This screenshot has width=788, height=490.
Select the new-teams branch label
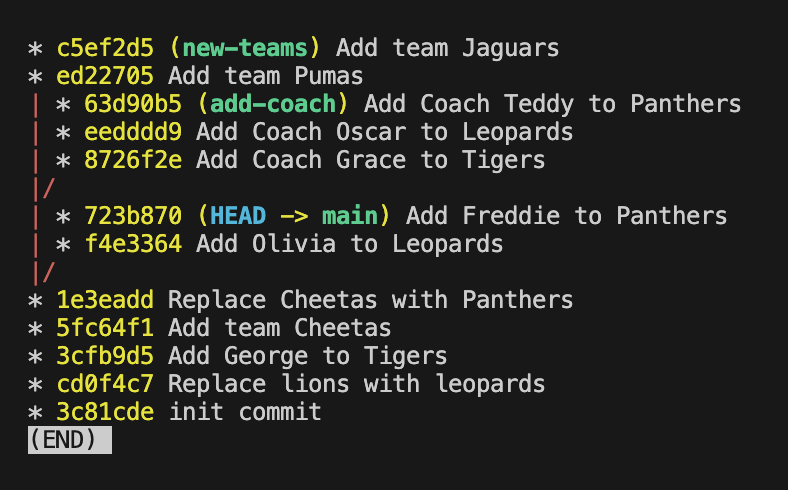tap(245, 48)
